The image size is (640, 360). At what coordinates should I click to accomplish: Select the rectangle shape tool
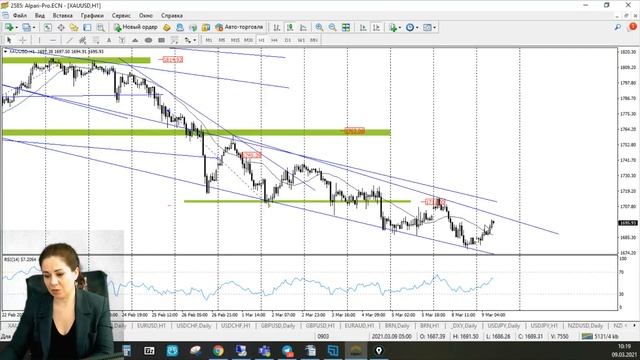[x=162, y=40]
